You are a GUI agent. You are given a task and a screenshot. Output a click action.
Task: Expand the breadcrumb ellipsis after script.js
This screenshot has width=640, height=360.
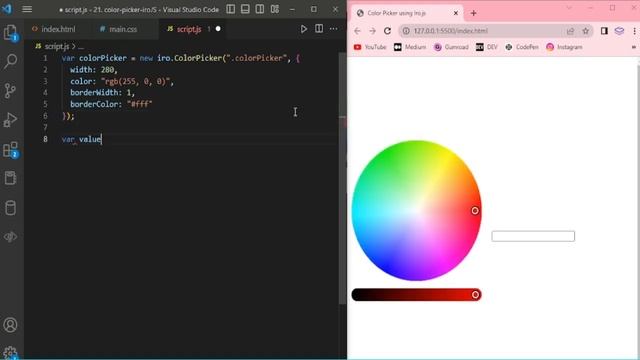(x=81, y=47)
